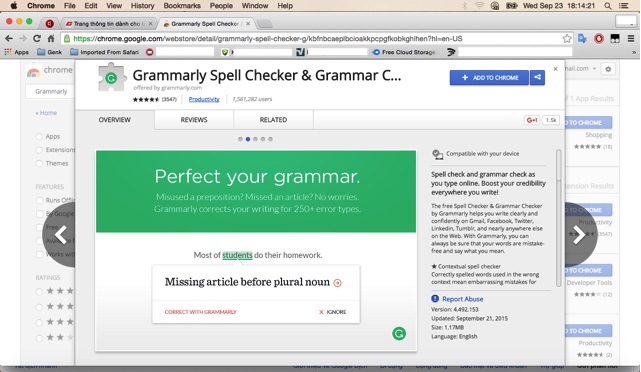Click the Wi-Fi status icon
641x372 pixels.
point(480,6)
